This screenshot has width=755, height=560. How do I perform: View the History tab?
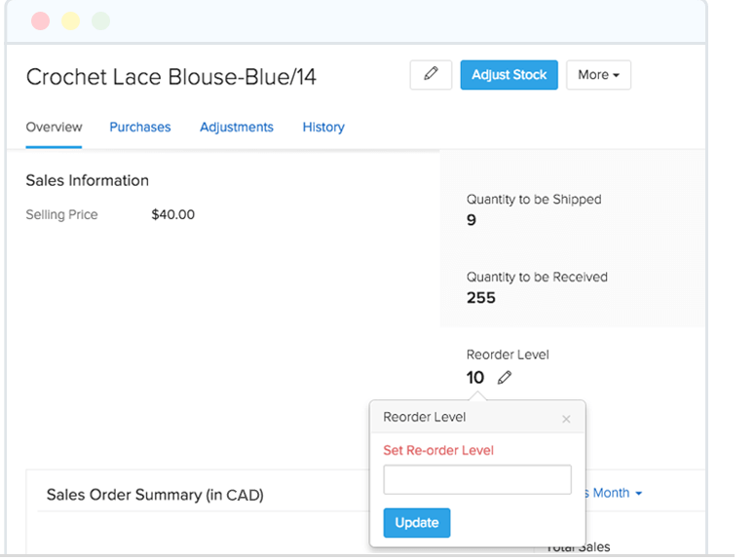[323, 128]
